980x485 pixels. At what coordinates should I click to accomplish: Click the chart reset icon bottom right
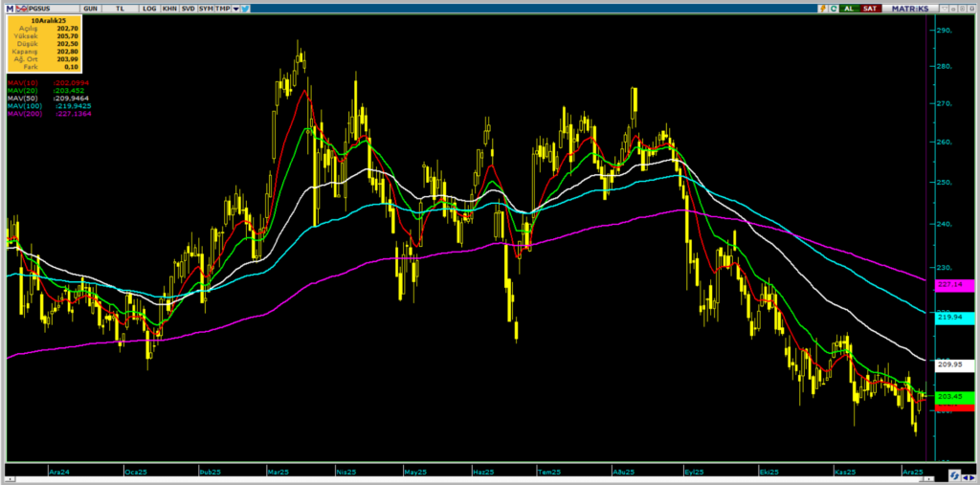tap(955, 474)
